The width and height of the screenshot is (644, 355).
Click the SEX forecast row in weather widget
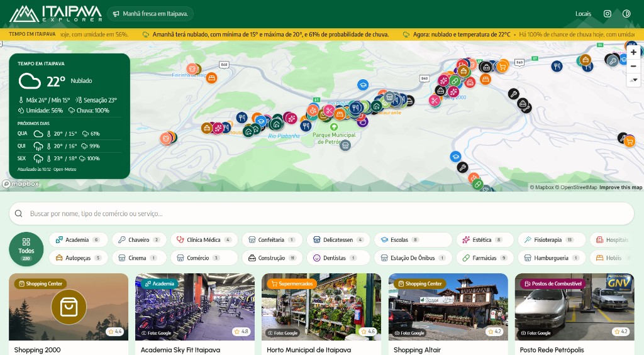(69, 158)
